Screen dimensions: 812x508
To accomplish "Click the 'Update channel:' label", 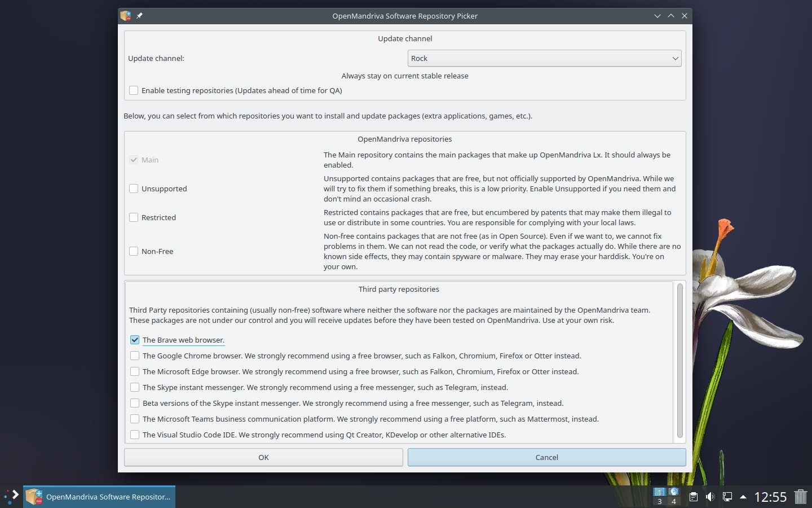I will [156, 58].
